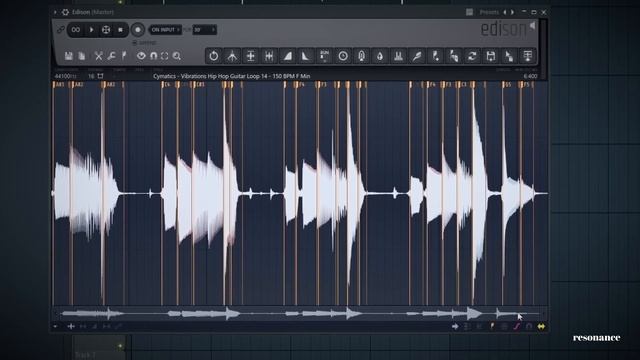Click the link chain icon near transport
This screenshot has height=360, width=640.
[x=60, y=30]
